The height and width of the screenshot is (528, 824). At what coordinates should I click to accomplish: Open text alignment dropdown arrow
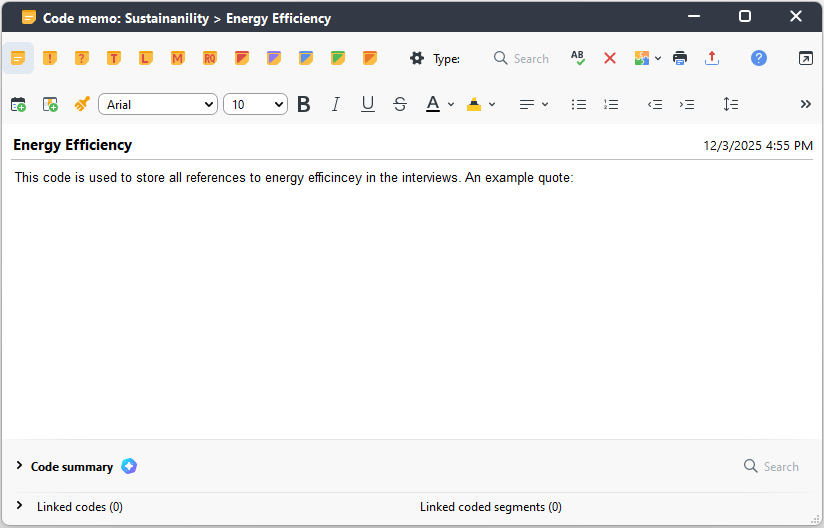click(545, 105)
